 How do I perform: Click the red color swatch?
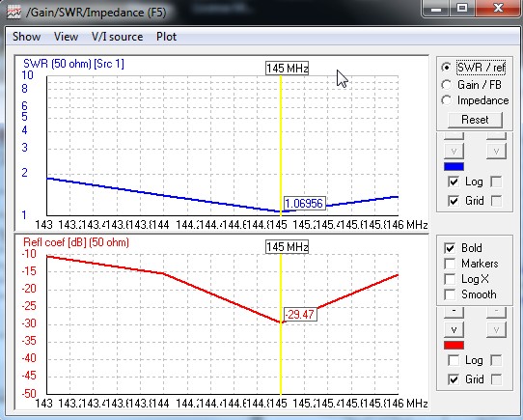454,345
